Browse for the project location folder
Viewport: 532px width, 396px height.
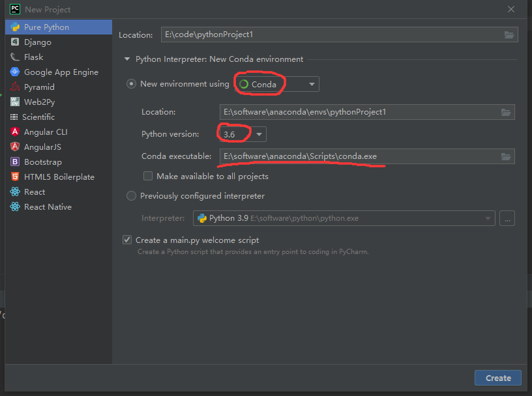(509, 35)
